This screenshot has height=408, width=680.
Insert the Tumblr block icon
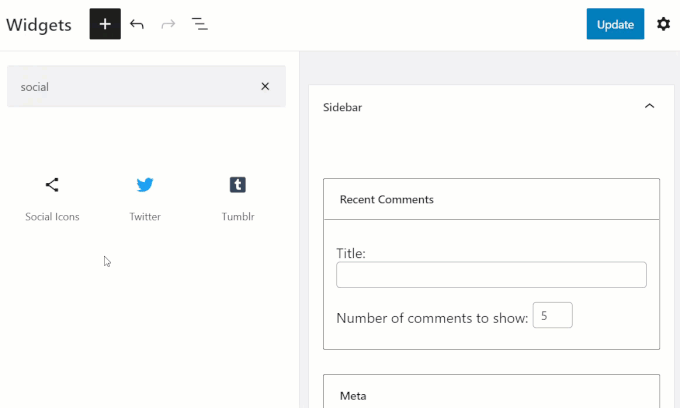238,199
